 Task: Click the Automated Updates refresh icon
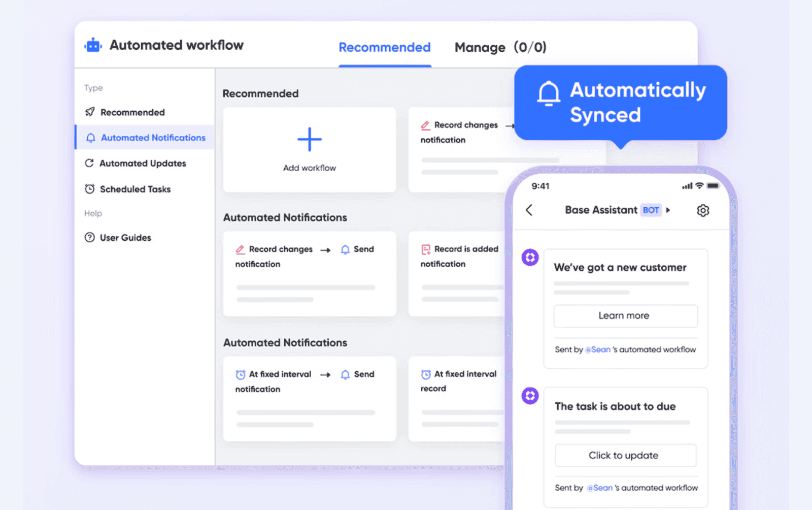(x=89, y=163)
